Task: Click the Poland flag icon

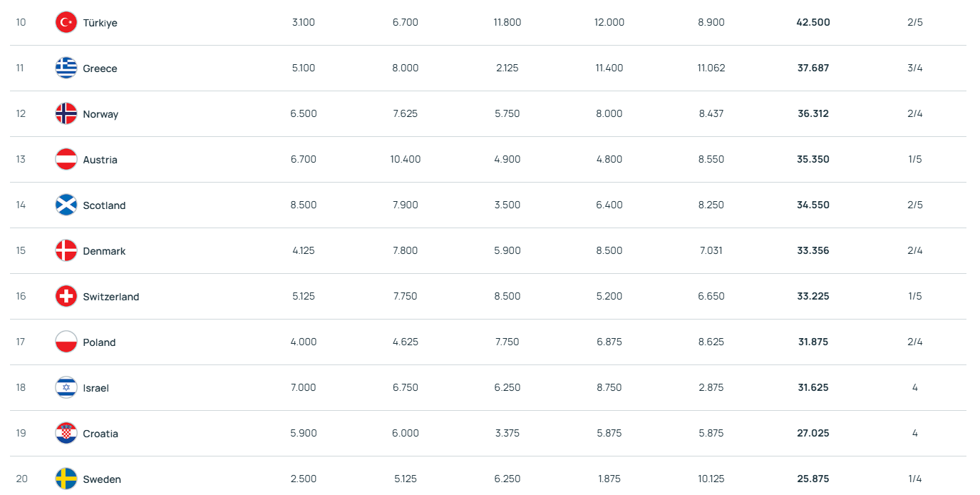Action: coord(66,342)
